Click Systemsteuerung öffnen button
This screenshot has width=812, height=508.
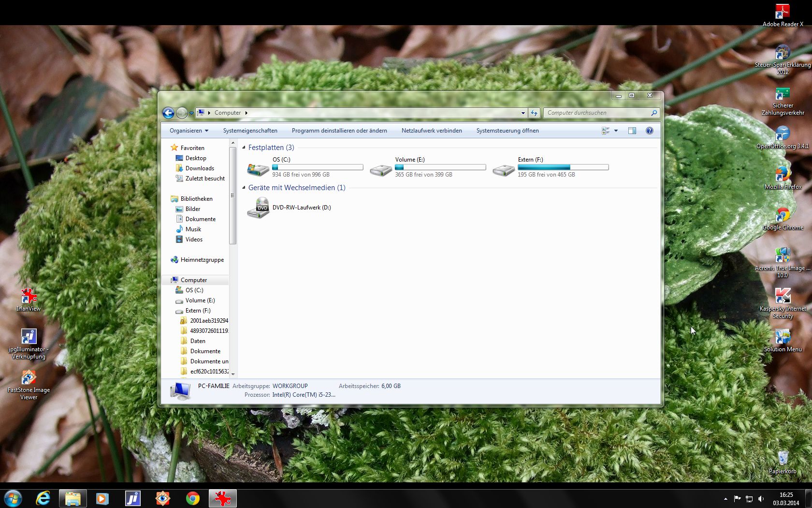coord(507,131)
